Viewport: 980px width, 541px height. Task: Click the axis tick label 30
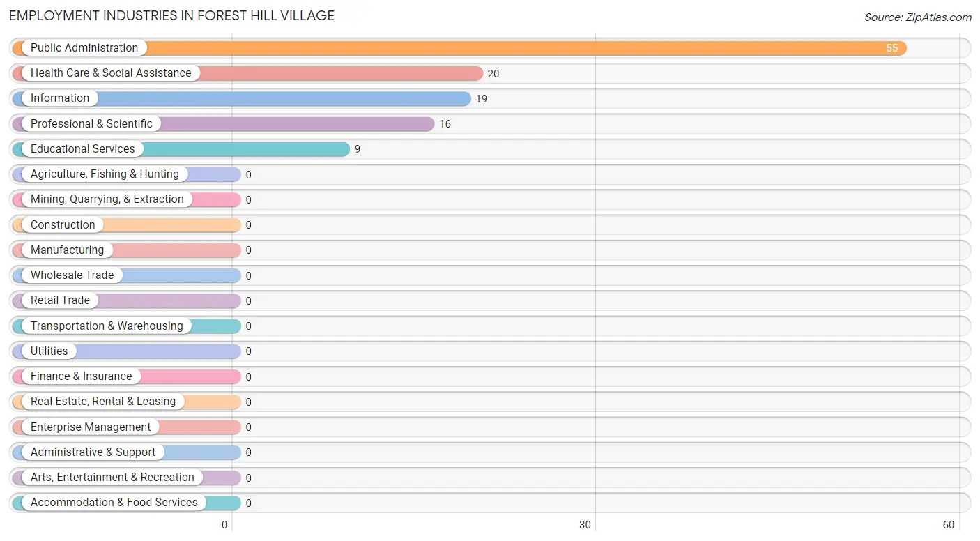(x=585, y=525)
